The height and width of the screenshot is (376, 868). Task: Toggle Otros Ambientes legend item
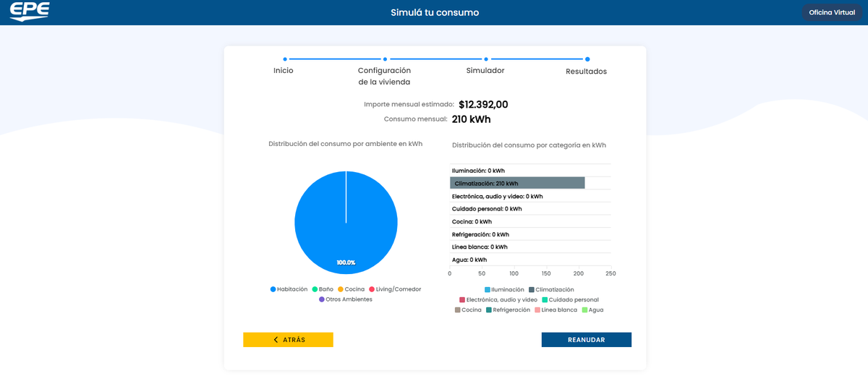345,299
